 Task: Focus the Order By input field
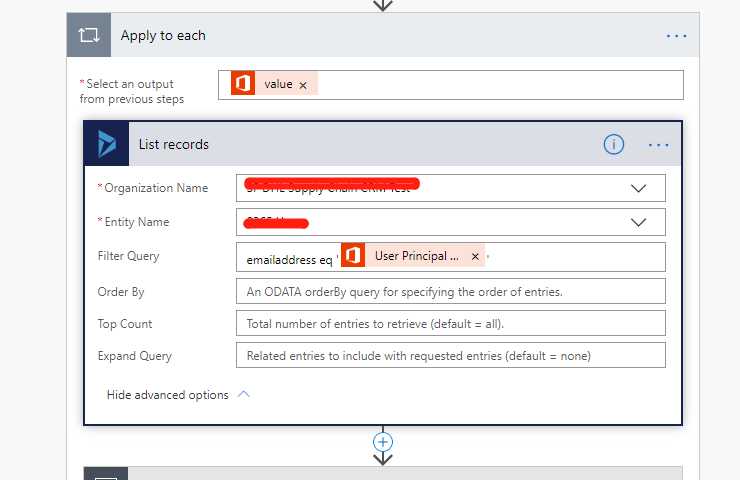[450, 291]
